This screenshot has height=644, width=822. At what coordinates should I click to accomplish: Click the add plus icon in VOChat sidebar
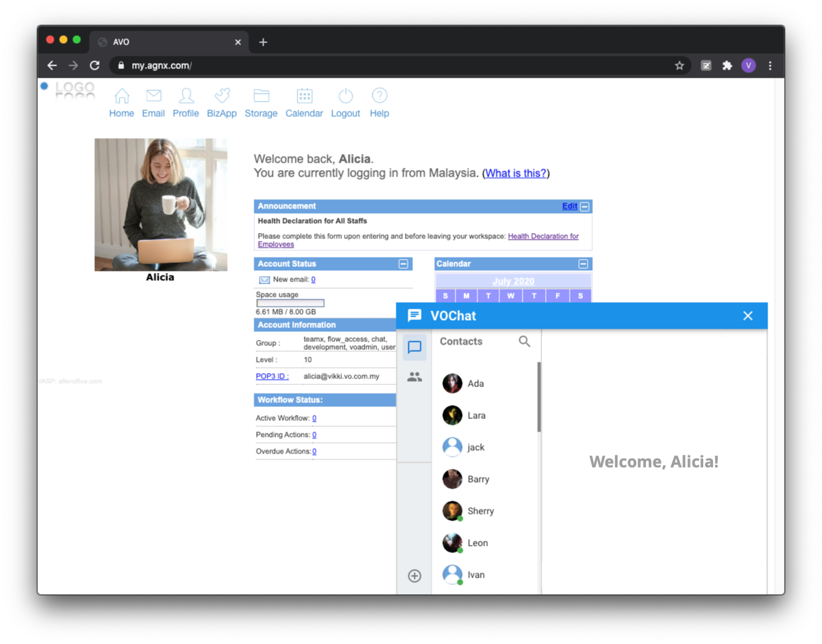414,576
